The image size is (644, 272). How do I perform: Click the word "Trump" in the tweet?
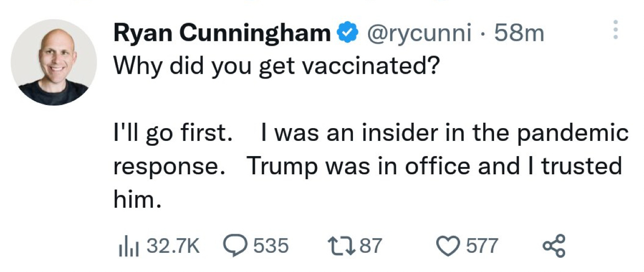pyautogui.click(x=281, y=168)
